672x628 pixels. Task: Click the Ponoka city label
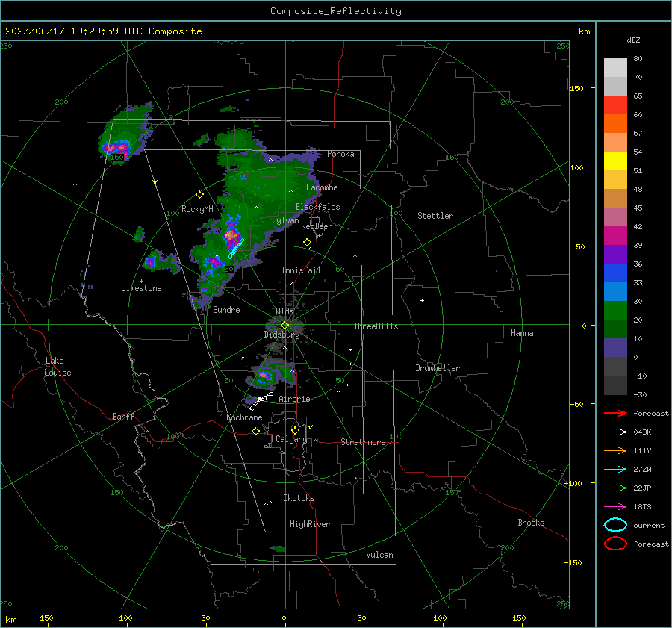340,154
